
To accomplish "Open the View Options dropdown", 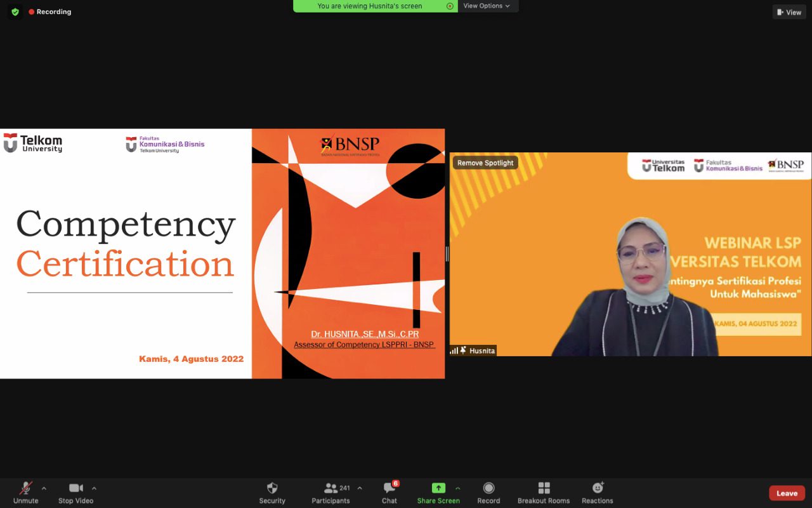I will (x=487, y=6).
